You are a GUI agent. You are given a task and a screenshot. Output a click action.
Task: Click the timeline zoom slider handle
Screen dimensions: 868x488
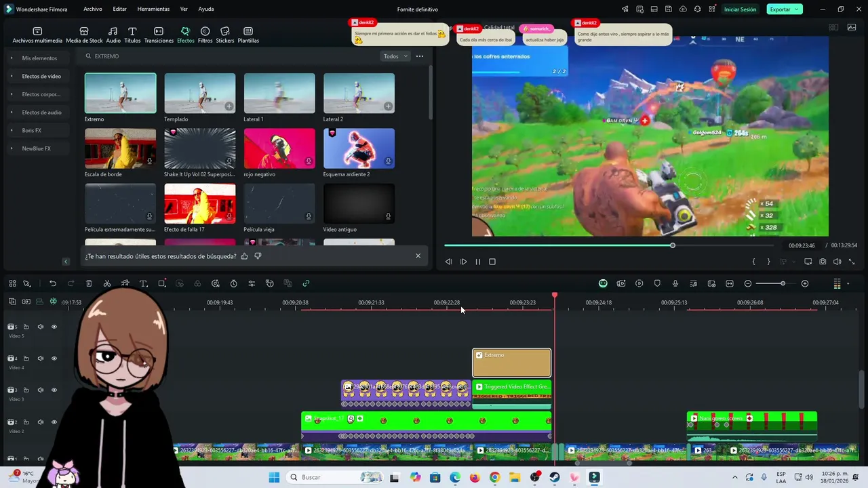[783, 283]
